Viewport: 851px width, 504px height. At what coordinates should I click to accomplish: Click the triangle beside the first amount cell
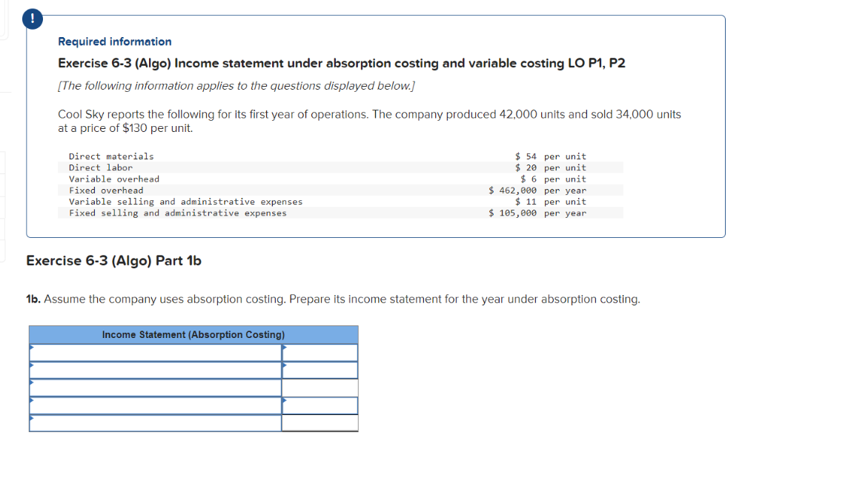pos(283,346)
